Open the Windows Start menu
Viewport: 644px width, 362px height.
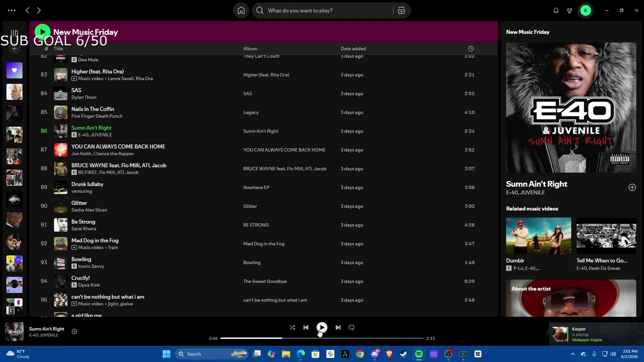pos(167,354)
